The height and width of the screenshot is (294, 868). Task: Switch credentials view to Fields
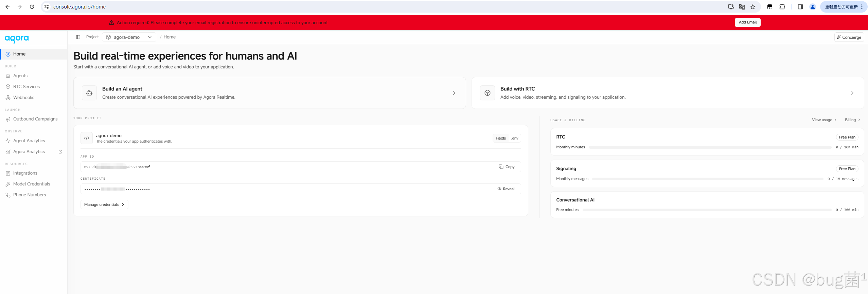pyautogui.click(x=501, y=138)
